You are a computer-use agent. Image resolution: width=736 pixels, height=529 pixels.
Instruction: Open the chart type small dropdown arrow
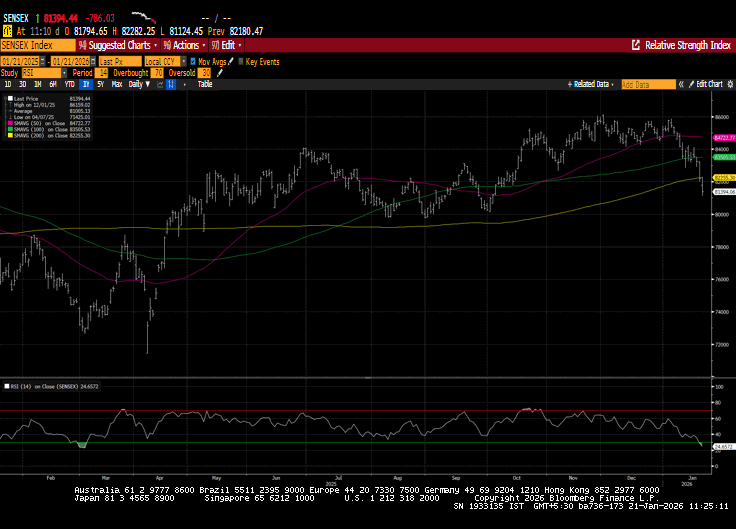pyautogui.click(x=184, y=84)
